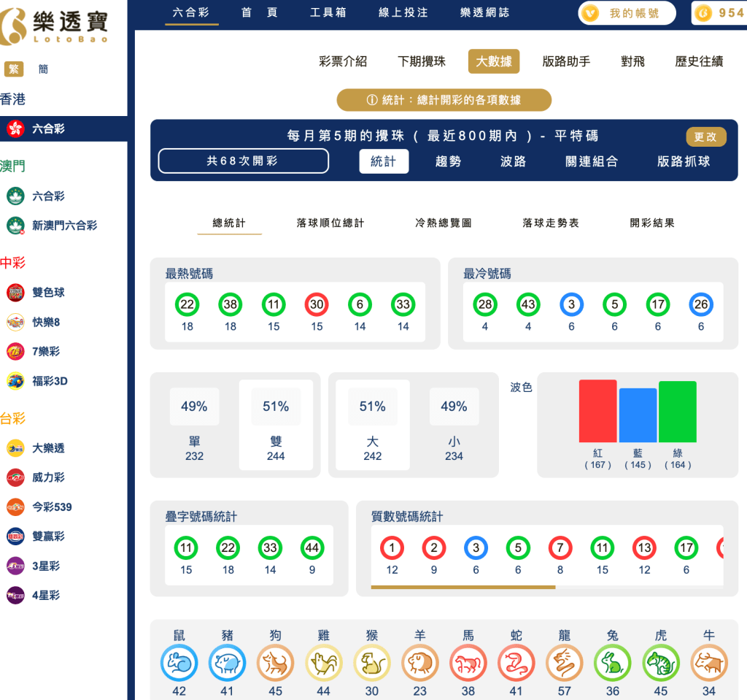Open 快樂8 from the left sidebar icon
Screen dimensions: 747x700
[x=18, y=322]
